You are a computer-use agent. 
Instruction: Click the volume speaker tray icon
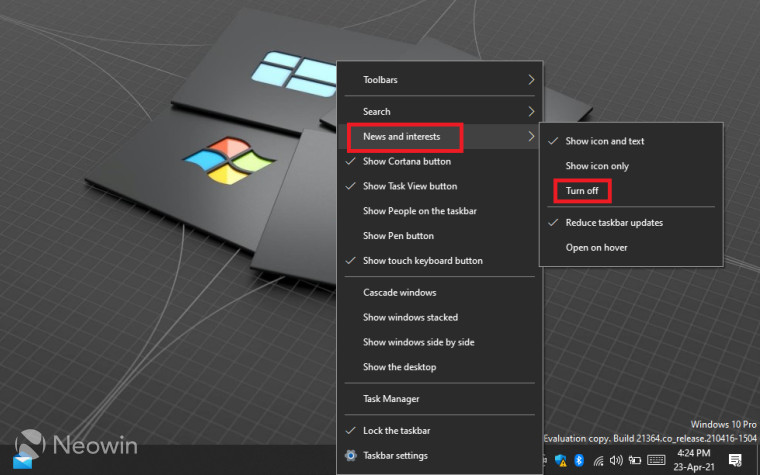(616, 460)
